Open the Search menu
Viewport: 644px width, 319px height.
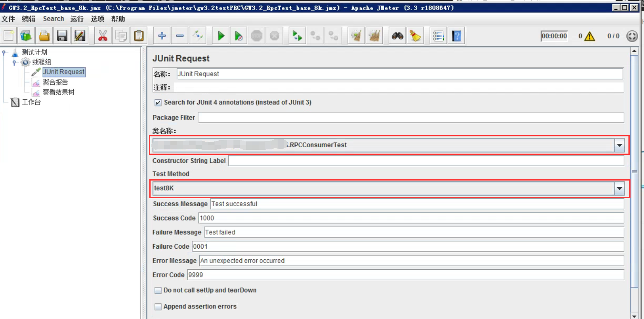click(x=53, y=19)
